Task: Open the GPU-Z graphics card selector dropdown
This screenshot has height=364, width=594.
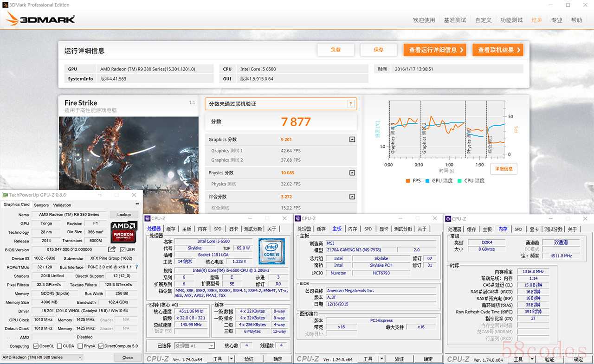Action: tap(42, 357)
